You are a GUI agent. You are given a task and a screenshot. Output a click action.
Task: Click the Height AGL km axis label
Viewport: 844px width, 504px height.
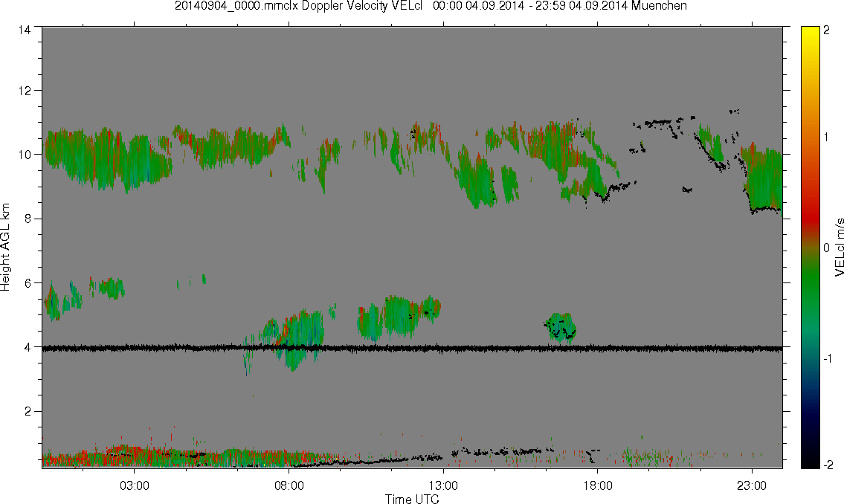click(x=5, y=247)
